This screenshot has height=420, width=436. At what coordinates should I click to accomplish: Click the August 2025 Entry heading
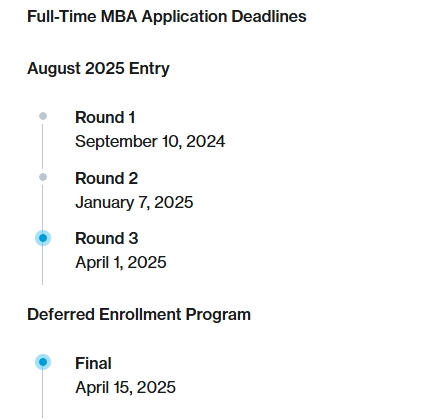click(x=98, y=69)
